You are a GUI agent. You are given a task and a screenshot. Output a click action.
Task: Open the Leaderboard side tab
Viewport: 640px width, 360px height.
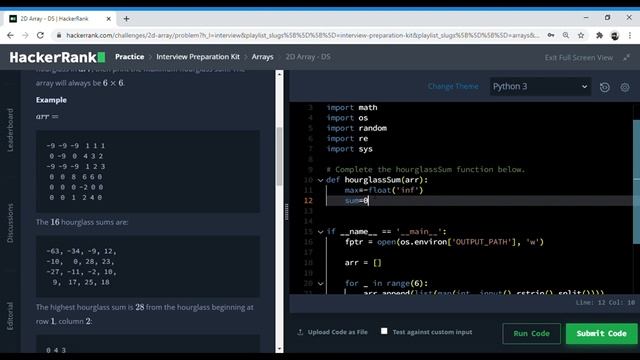10,130
